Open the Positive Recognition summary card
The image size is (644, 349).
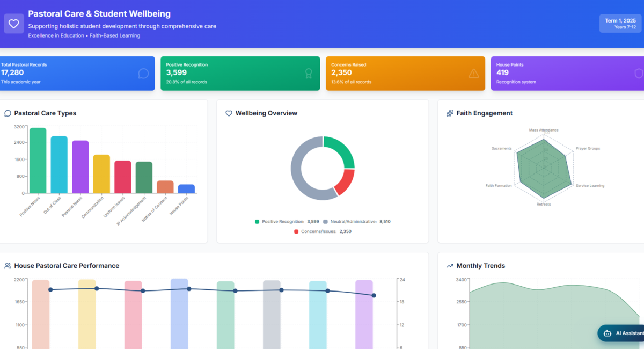[240, 74]
